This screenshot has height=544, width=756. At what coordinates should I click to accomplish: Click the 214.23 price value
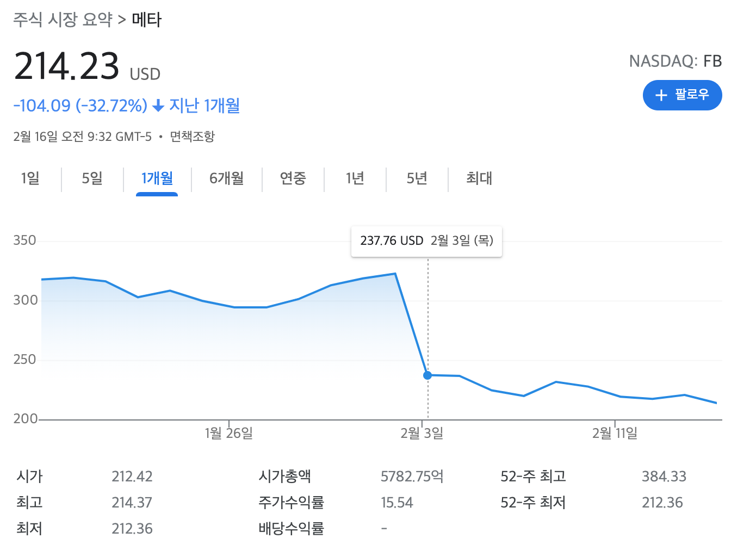[66, 66]
